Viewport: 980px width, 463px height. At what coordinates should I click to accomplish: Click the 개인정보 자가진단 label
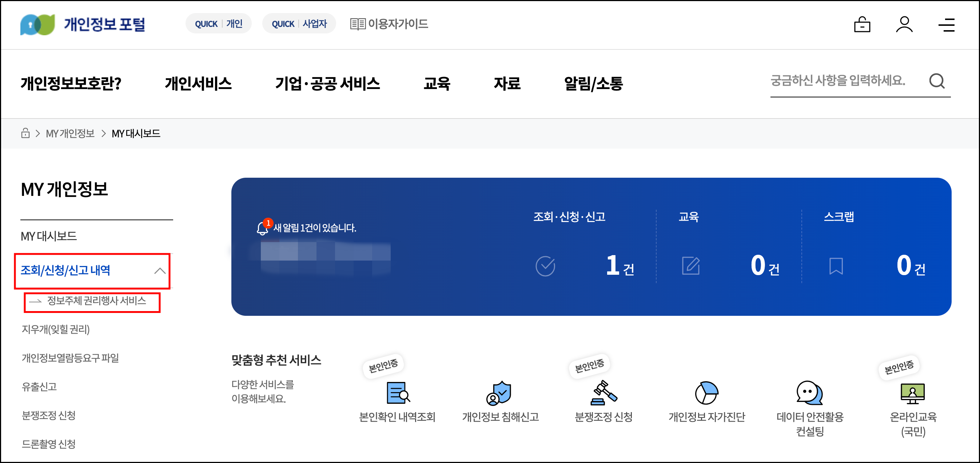tap(706, 417)
